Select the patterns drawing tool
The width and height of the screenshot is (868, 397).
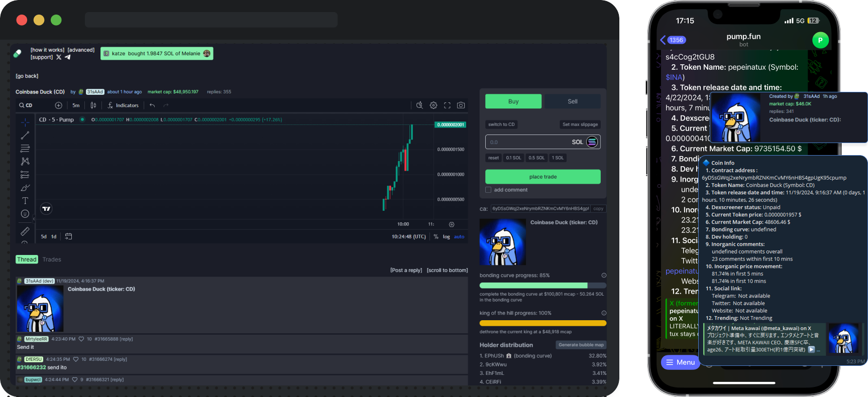(x=25, y=161)
